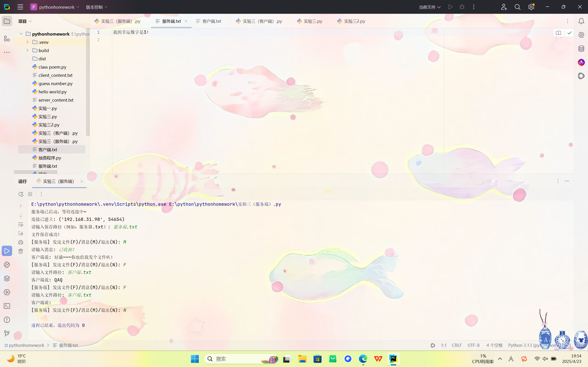588x367 pixels.
Task: Click the stop process button
Action: point(30,194)
